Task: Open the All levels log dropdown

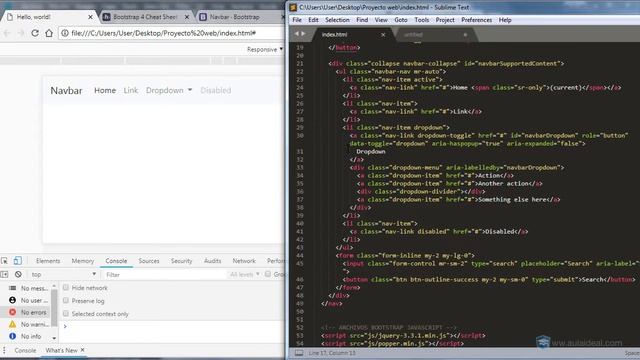Action: coord(244,274)
